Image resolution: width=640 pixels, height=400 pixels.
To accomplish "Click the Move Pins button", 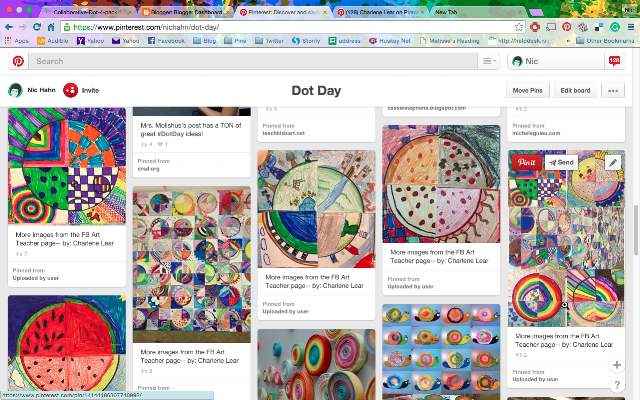I will 528,91.
